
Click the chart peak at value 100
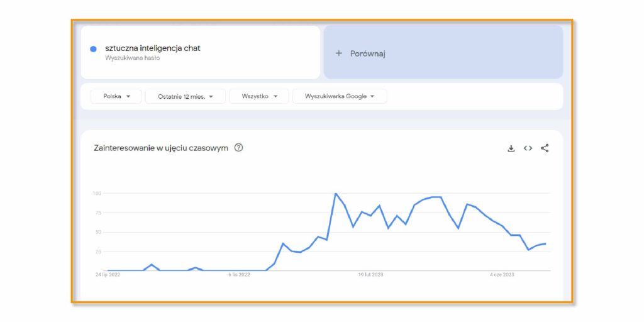click(x=336, y=193)
